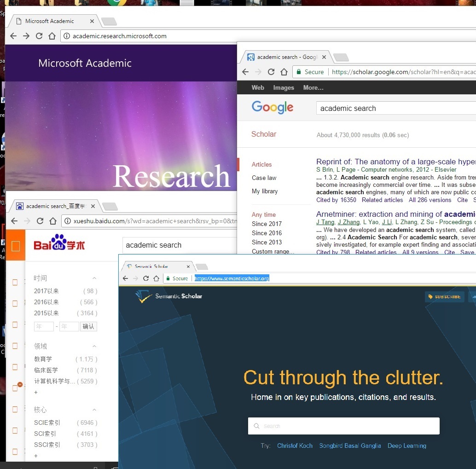
Task: Open Cited by 16350 link
Action: (x=336, y=200)
